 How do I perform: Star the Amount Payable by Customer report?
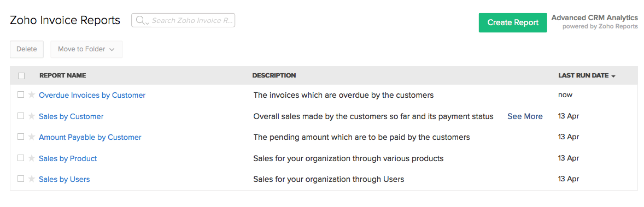click(32, 137)
